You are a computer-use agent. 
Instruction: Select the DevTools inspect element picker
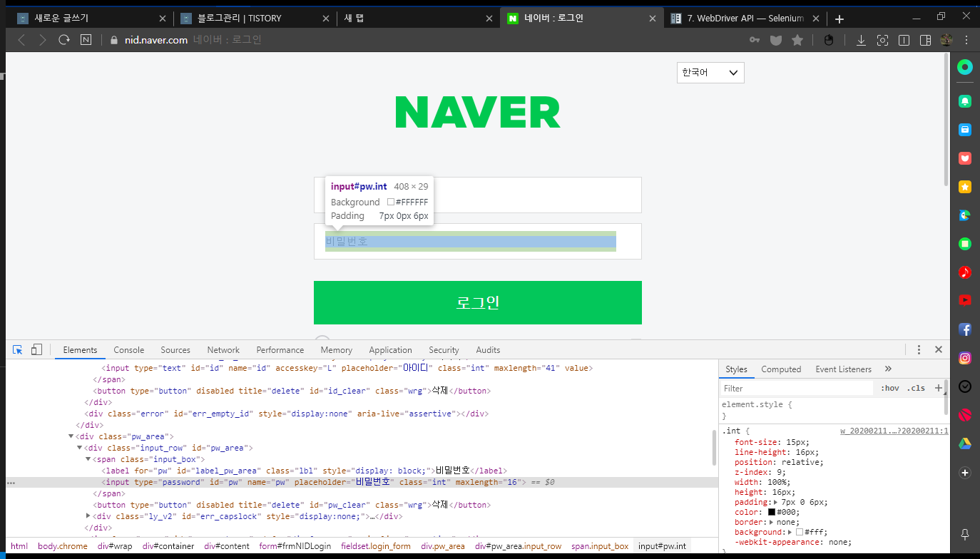18,349
